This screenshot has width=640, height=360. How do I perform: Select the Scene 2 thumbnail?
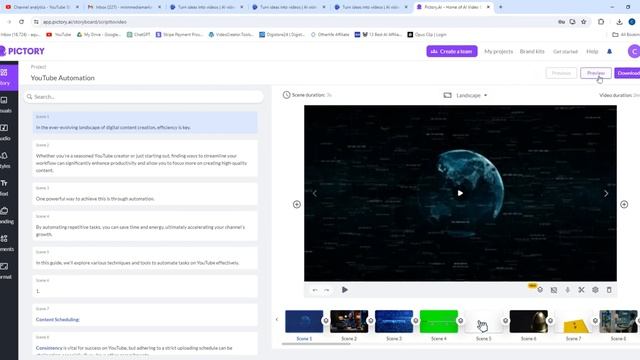click(x=349, y=321)
